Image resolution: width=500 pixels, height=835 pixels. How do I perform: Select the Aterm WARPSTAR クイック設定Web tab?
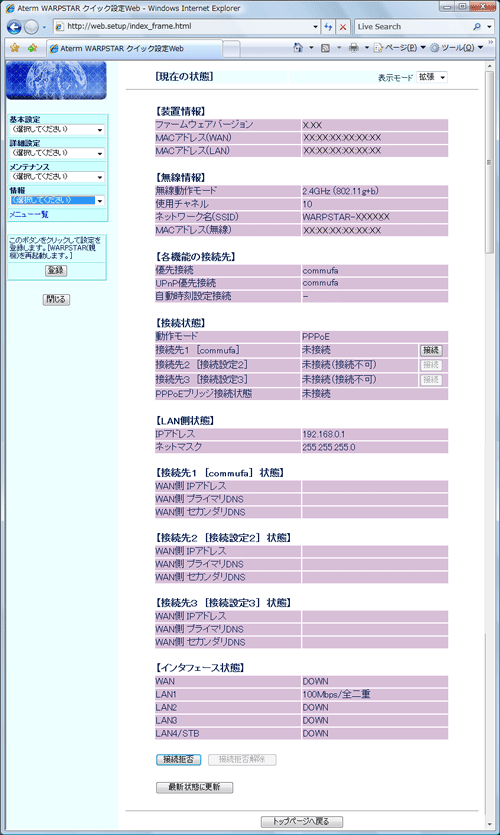point(134,48)
